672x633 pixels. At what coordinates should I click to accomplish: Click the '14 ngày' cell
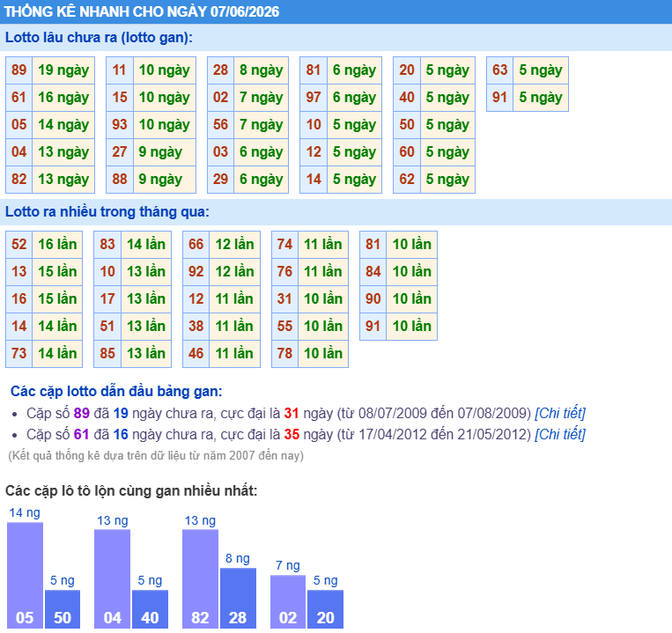tap(63, 125)
